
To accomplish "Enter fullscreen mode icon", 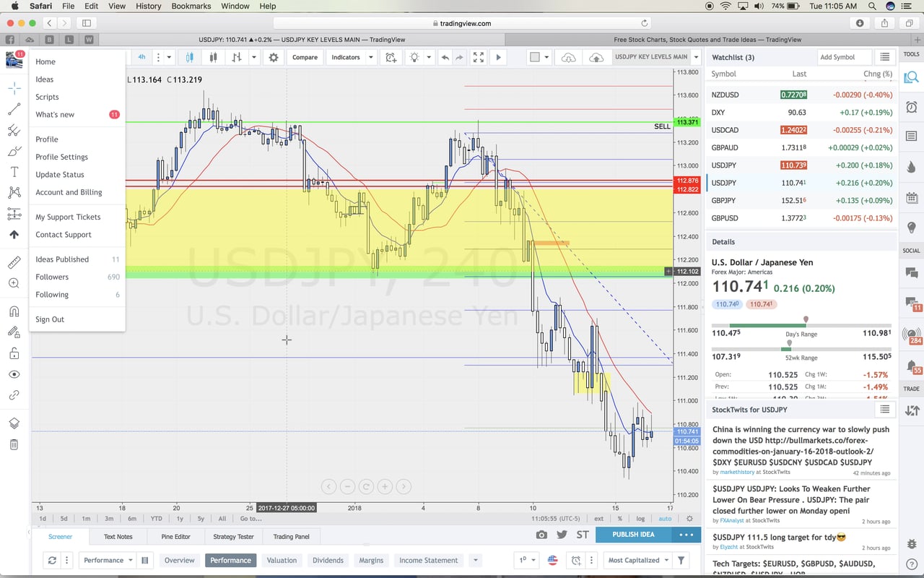I will (x=479, y=57).
